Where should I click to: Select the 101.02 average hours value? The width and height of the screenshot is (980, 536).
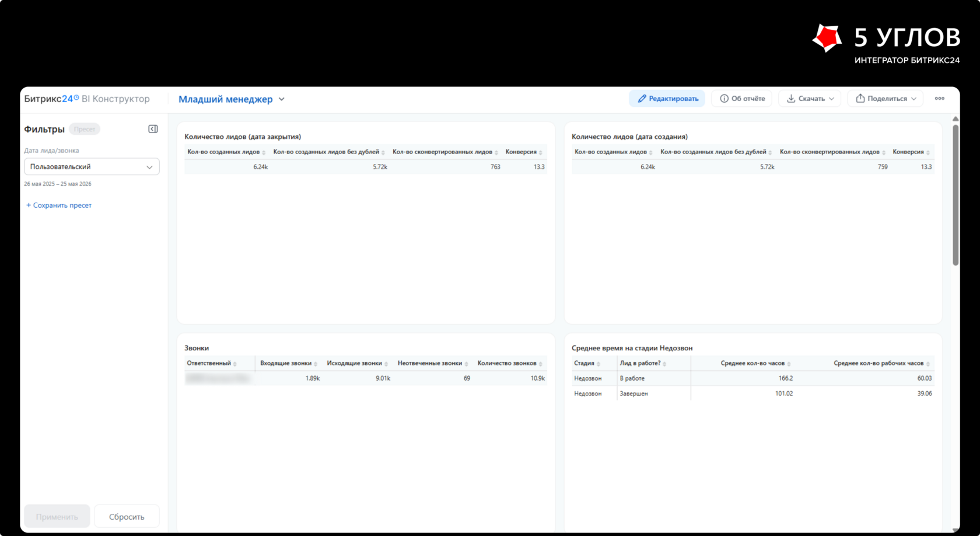point(784,394)
